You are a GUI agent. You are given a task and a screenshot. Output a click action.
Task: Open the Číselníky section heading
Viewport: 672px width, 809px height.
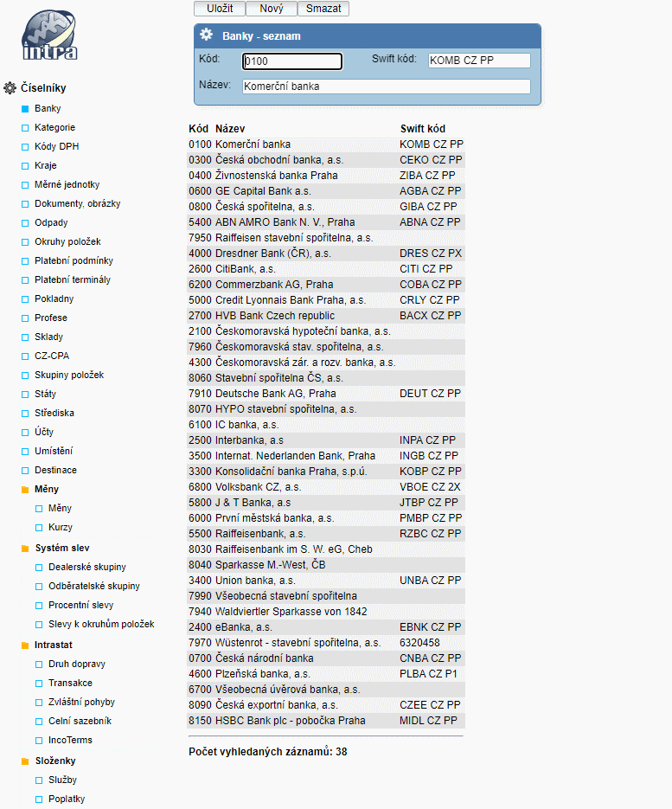[x=43, y=87]
